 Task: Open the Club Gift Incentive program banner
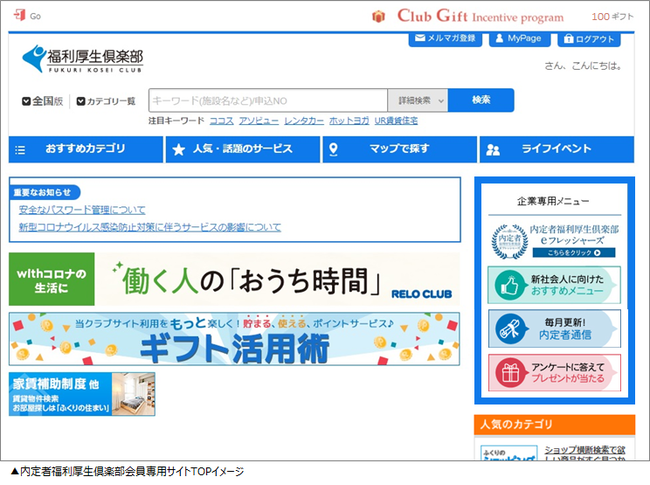point(480,17)
